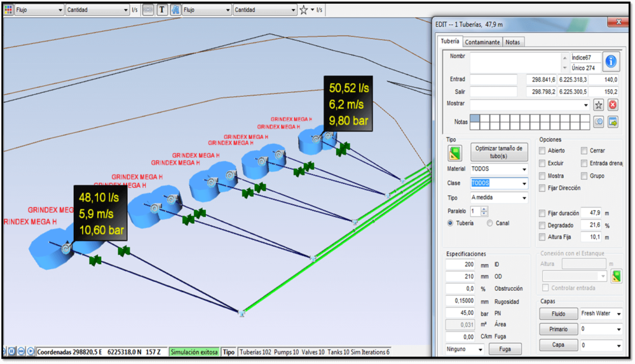Click the Fuga button
The image size is (635, 364).
pos(505,349)
